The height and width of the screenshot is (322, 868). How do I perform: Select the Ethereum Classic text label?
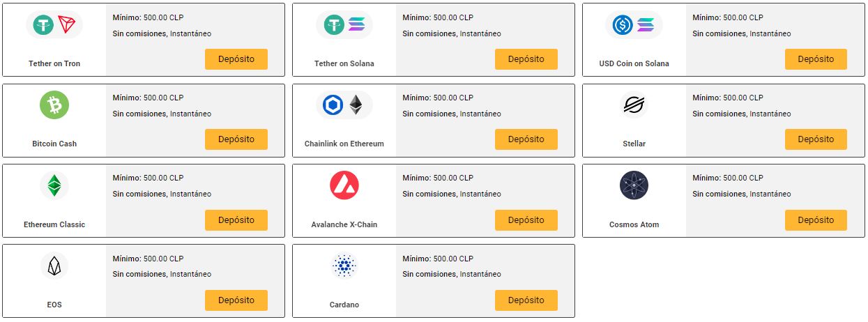pos(54,224)
